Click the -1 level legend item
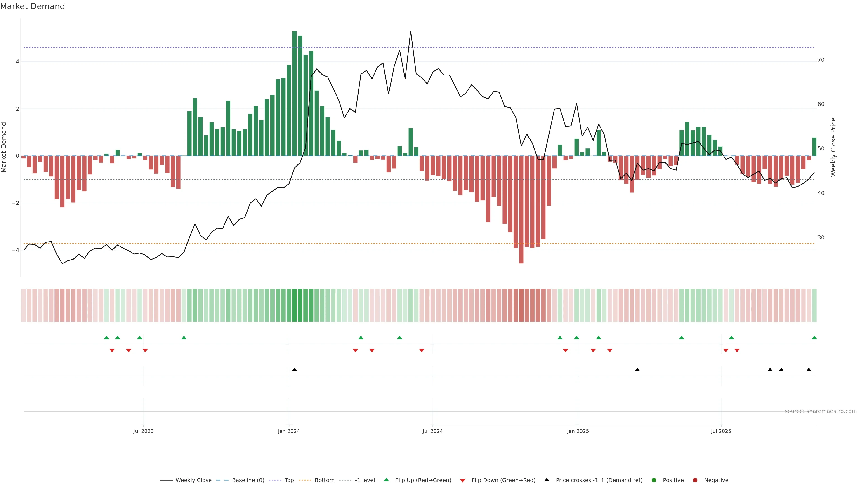Screen dimensions: 868x488 coord(365,480)
